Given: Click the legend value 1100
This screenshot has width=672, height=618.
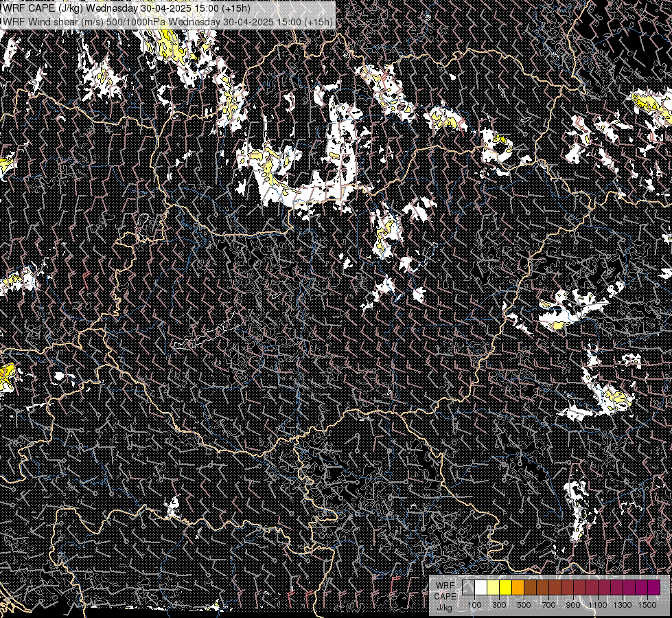Looking at the screenshot, I should 598,605.
